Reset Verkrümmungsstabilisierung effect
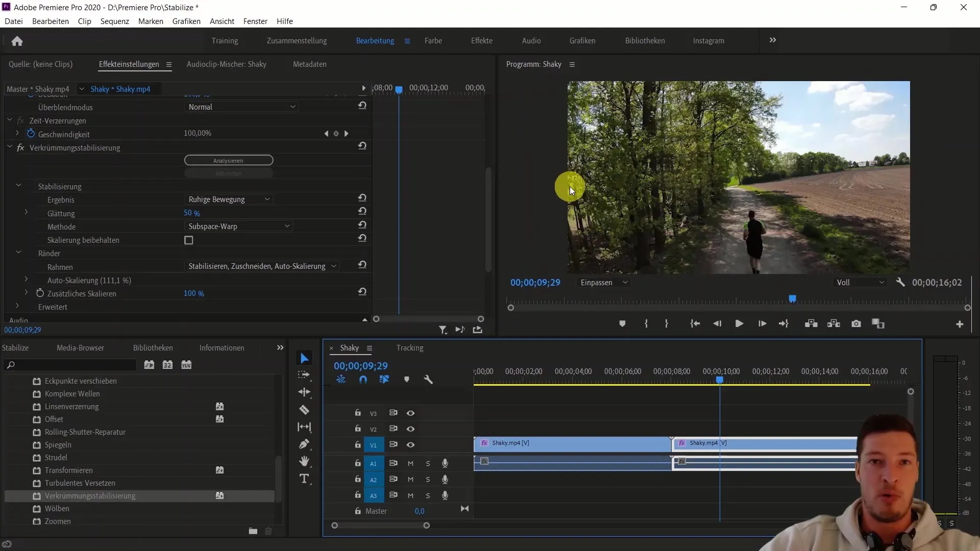 coord(362,146)
